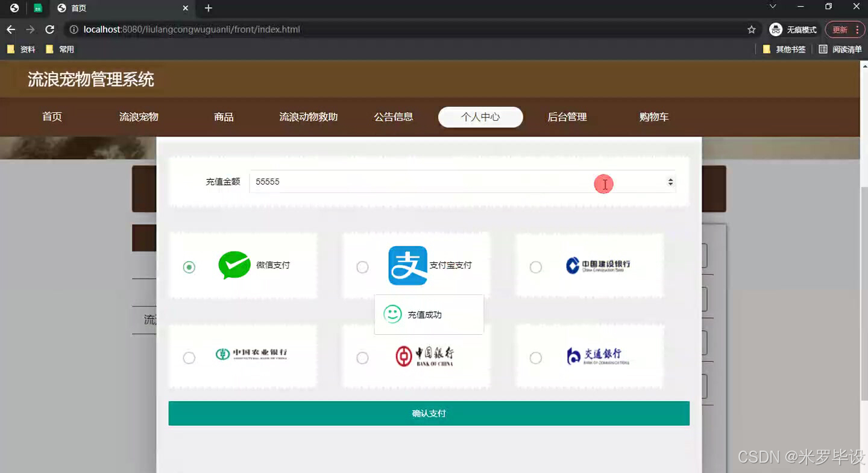Go to the 商品 page
The width and height of the screenshot is (868, 473).
coord(224,117)
